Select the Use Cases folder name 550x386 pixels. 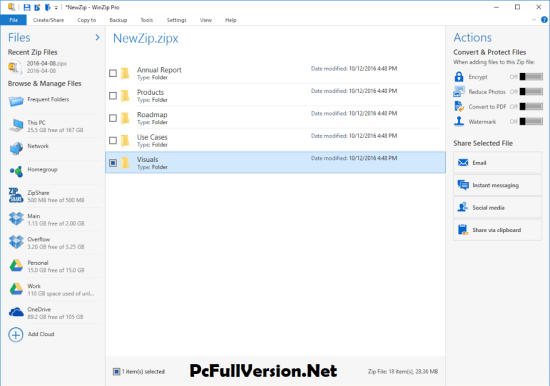[152, 137]
